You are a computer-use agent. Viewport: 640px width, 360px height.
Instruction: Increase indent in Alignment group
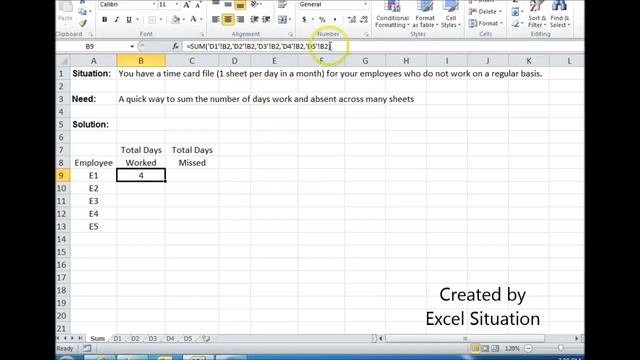point(266,20)
